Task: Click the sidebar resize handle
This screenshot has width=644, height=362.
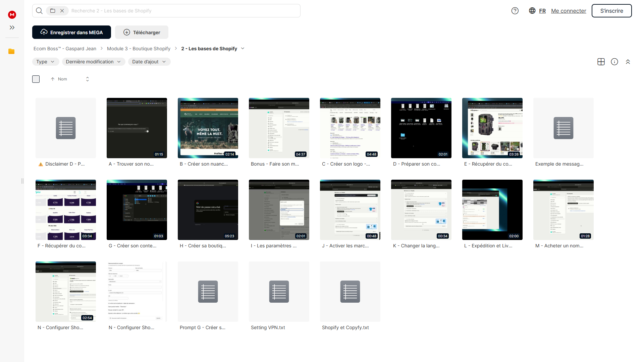Action: [22, 181]
